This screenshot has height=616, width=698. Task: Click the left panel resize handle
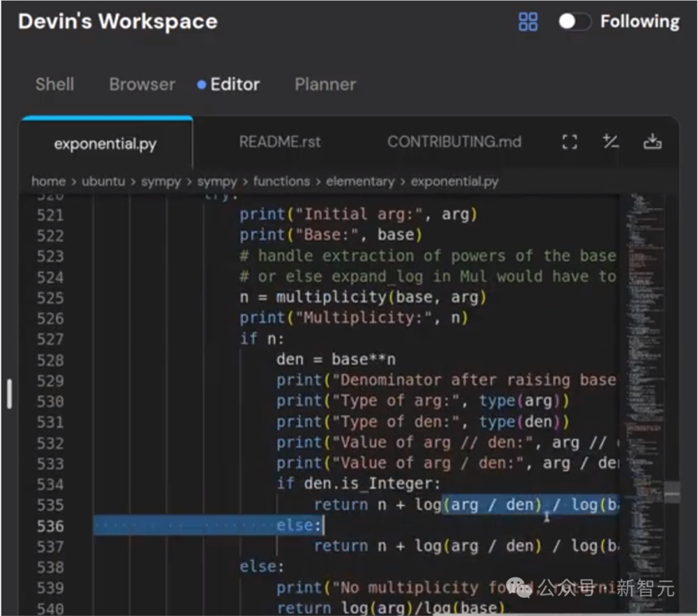9,394
